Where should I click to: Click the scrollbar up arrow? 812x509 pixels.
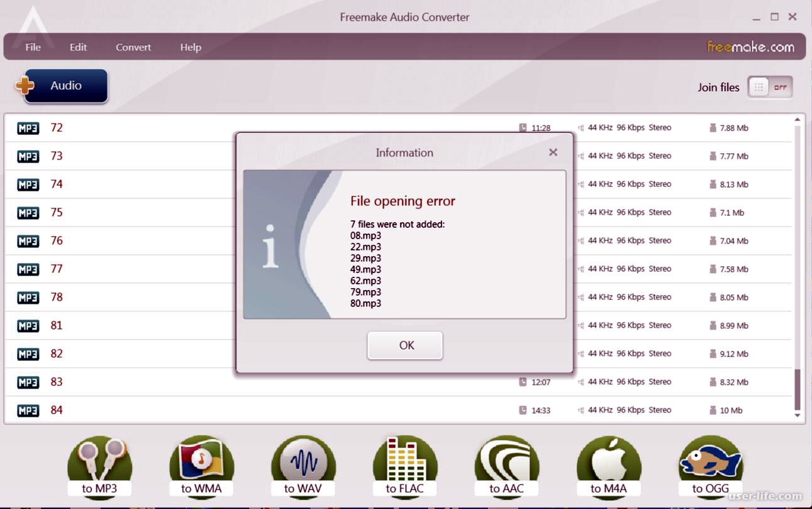pos(798,120)
